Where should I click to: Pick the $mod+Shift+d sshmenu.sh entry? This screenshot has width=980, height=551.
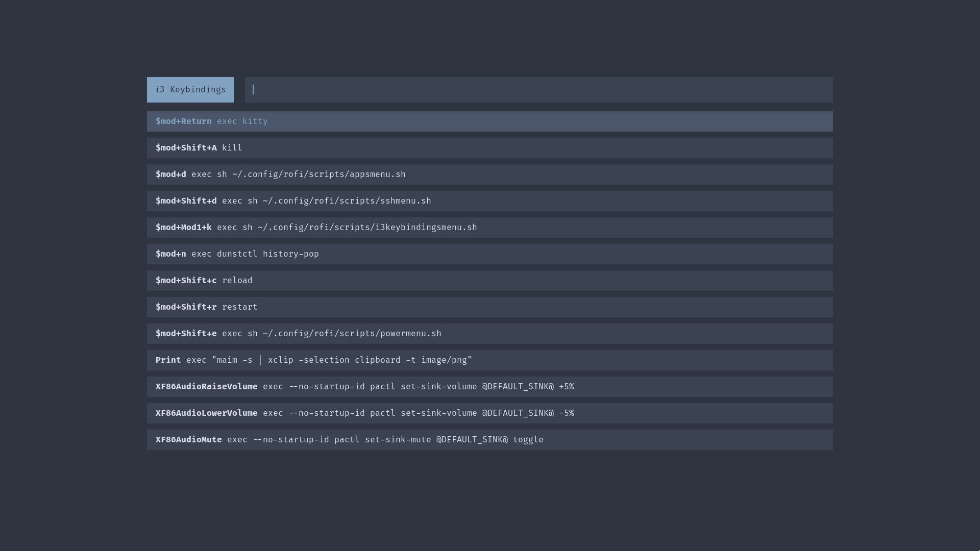[x=489, y=201]
